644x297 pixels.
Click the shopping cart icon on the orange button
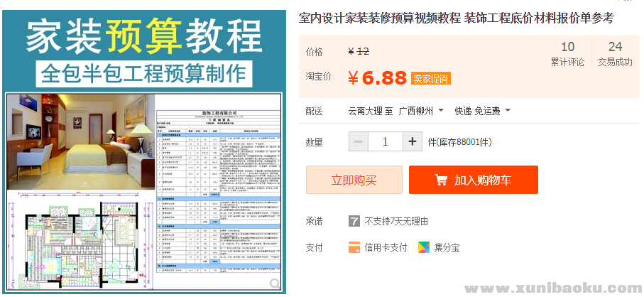tap(441, 180)
